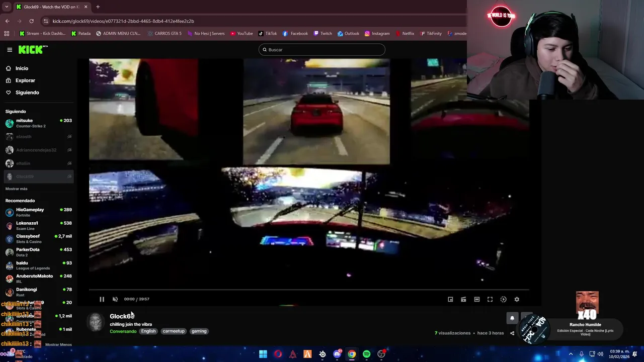The image size is (644, 362).
Task: Open Patada bookmark
Action: coord(81,34)
